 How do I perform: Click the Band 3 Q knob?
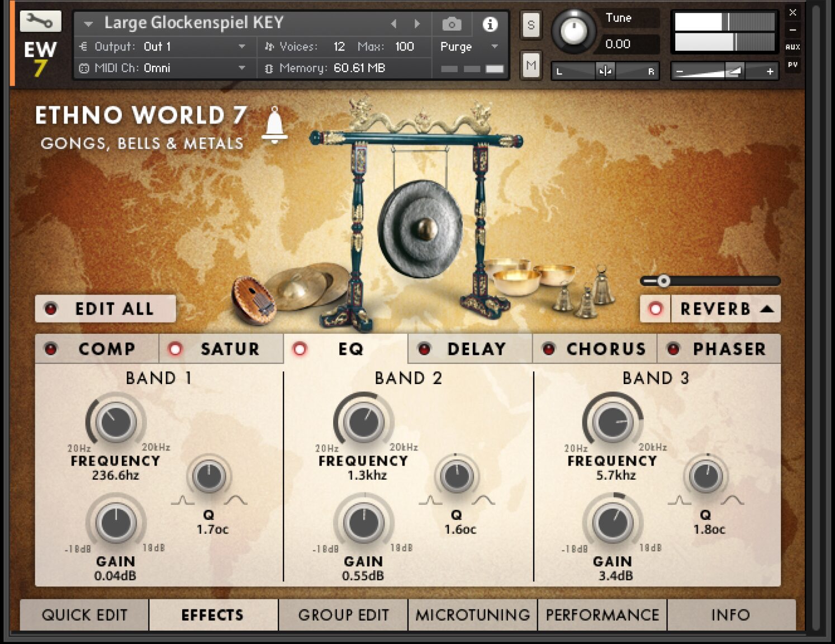click(x=706, y=477)
